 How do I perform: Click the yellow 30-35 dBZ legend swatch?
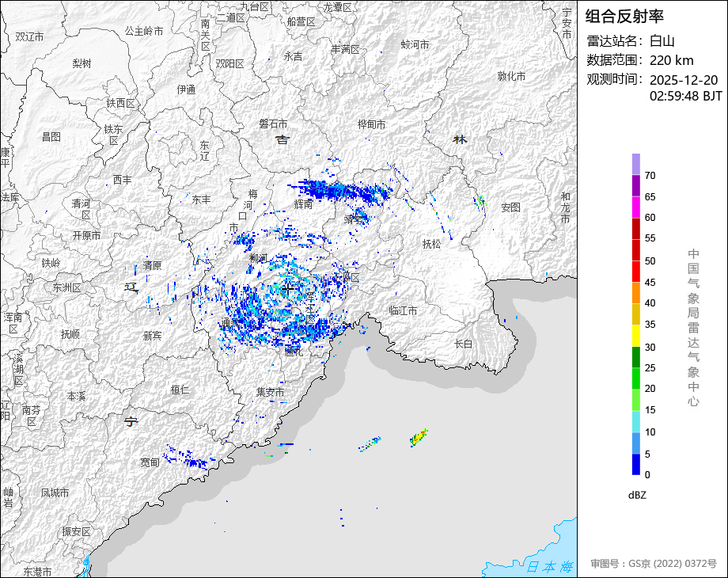[636, 336]
